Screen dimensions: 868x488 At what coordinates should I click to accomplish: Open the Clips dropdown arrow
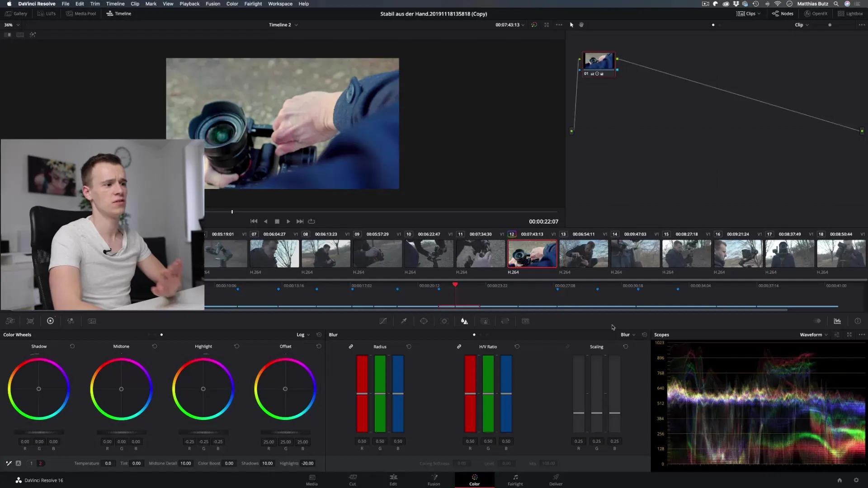click(x=759, y=14)
